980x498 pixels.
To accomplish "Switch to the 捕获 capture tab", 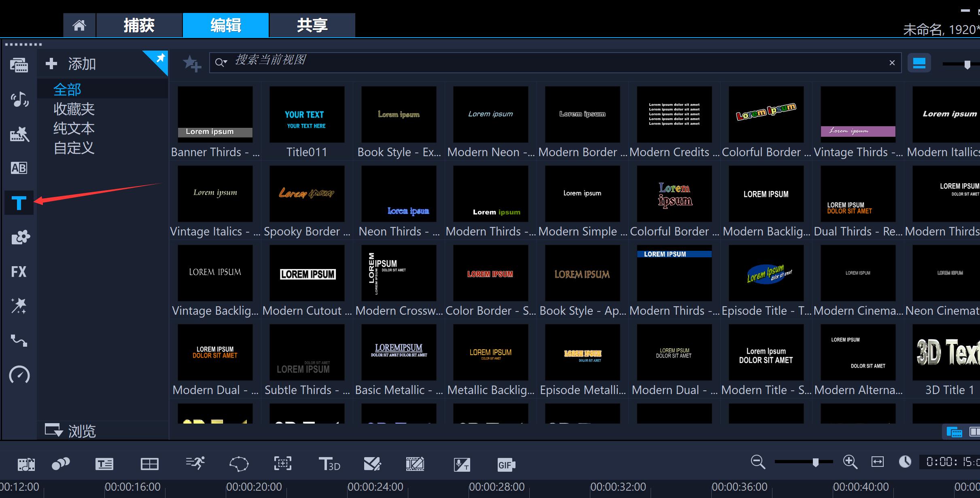I will pyautogui.click(x=139, y=25).
